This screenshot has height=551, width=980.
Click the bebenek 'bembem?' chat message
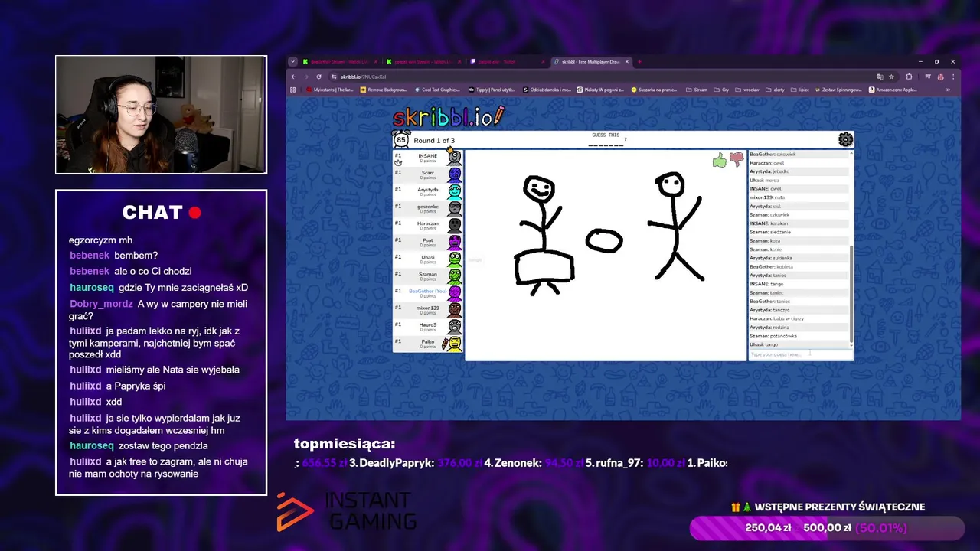(113, 256)
